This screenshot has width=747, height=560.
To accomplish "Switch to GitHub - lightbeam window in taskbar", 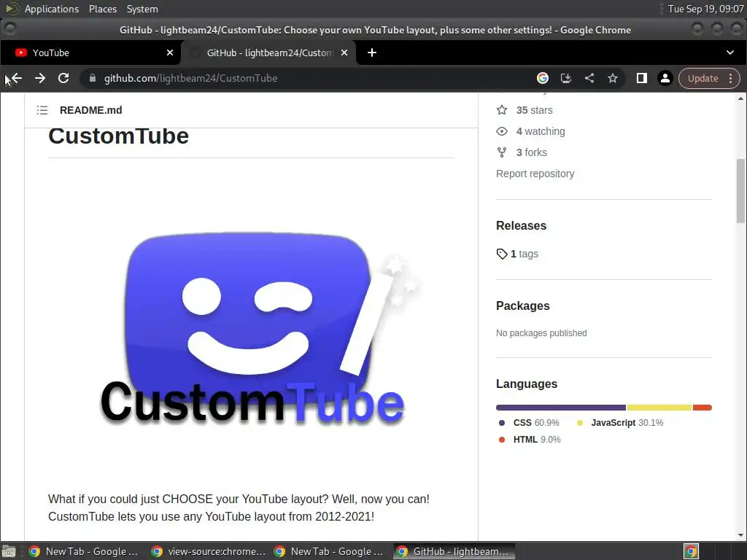I will tap(454, 551).
